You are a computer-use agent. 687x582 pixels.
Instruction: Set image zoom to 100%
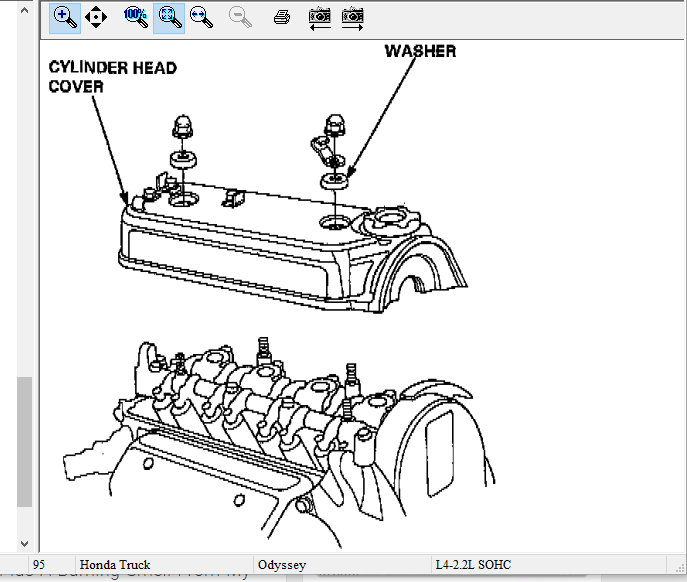tap(136, 18)
